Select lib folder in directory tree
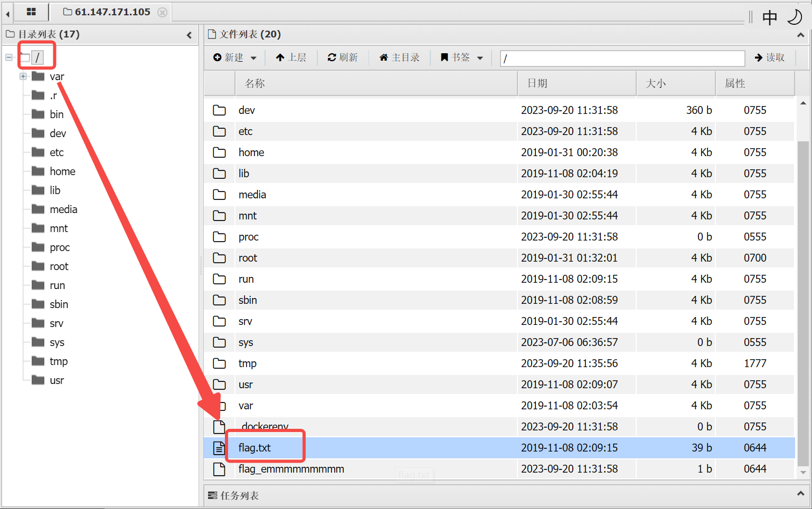This screenshot has width=812, height=509. point(55,190)
